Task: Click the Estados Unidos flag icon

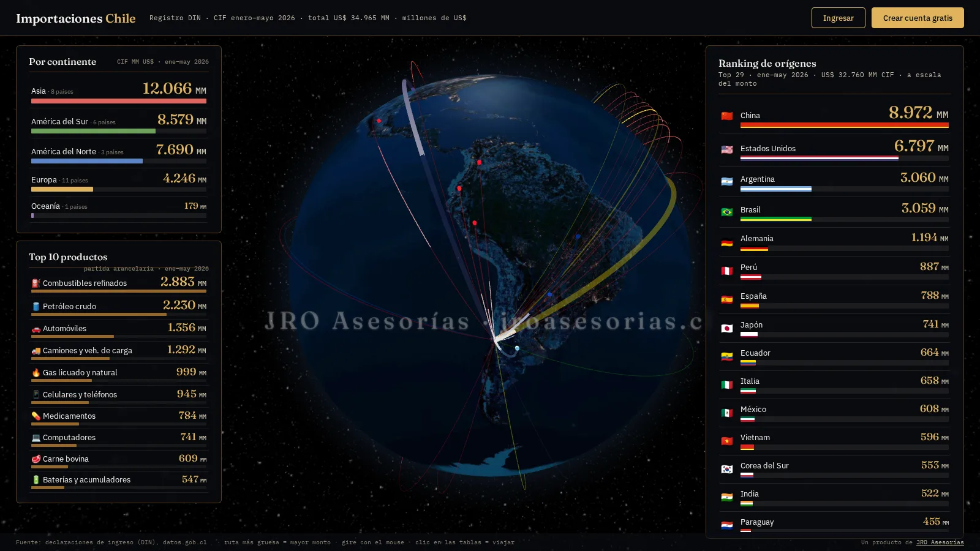Action: pyautogui.click(x=727, y=149)
